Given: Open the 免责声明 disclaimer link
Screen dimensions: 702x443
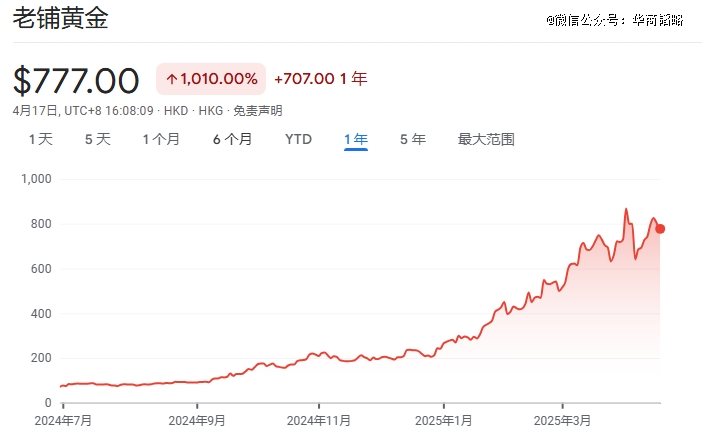Looking at the screenshot, I should point(257,110).
